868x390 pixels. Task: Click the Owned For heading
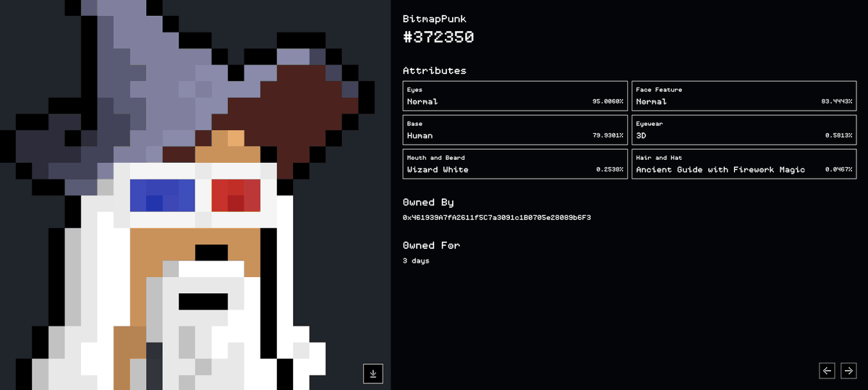(x=431, y=245)
